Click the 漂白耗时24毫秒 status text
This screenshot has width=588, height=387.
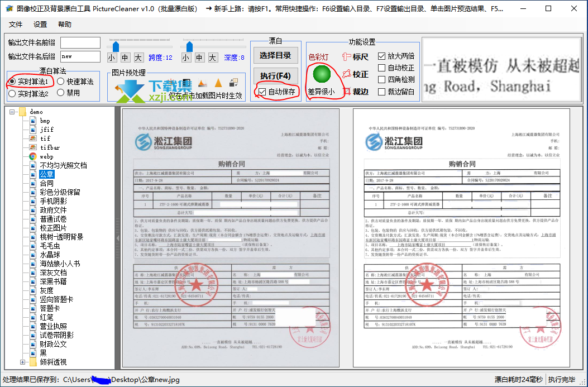[x=518, y=380]
